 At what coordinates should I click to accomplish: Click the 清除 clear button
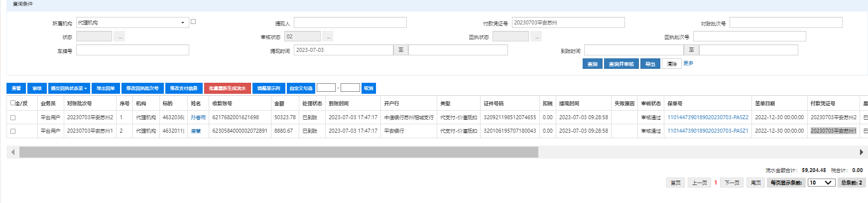click(x=672, y=64)
